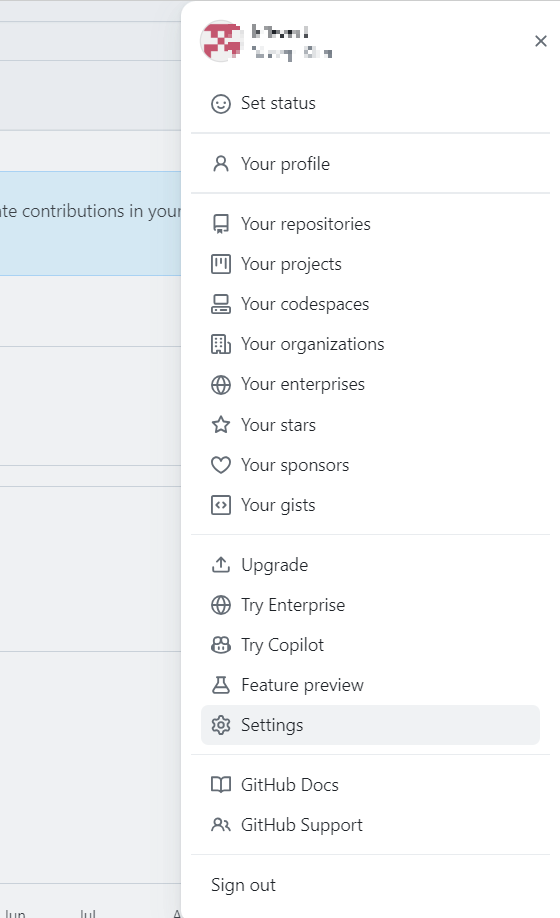This screenshot has width=560, height=918.
Task: Click the codespaces computer icon
Action: pos(221,304)
